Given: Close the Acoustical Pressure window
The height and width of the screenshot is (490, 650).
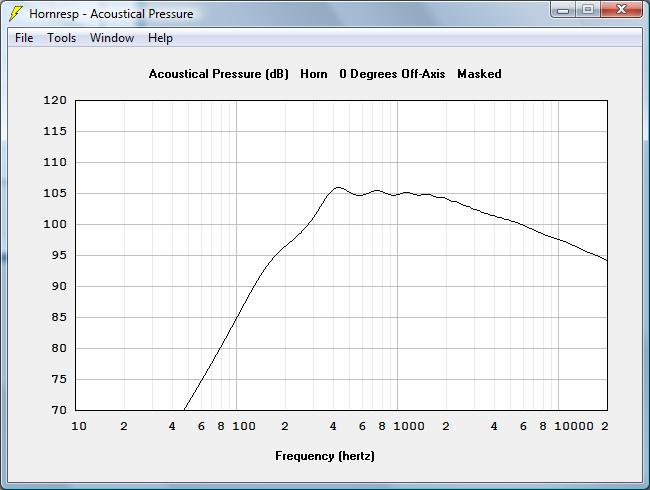Looking at the screenshot, I should point(621,10).
